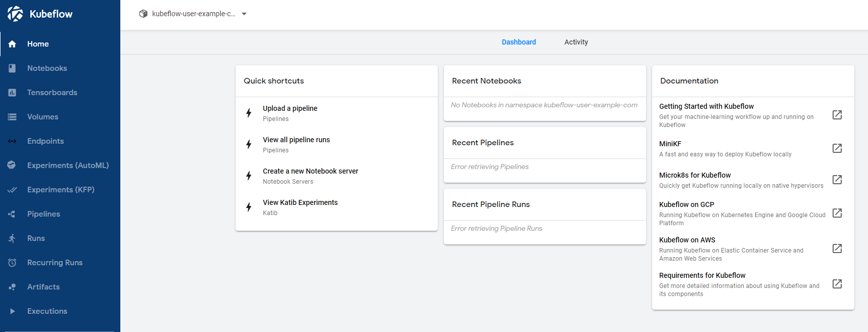The image size is (868, 332).
Task: Go to Experiments (AutoML) in sidebar
Action: click(x=68, y=165)
